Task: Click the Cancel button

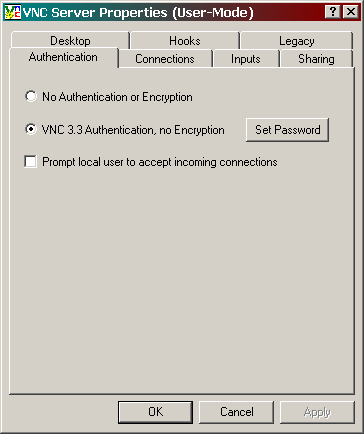Action: pyautogui.click(x=237, y=412)
